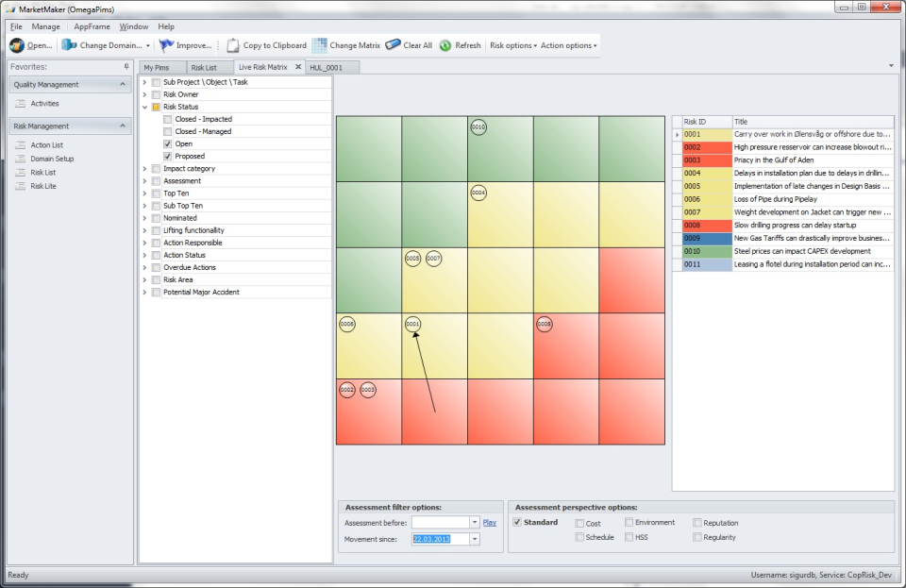This screenshot has height=588, width=906.
Task: Click the Copy to Clipboard icon
Action: click(x=232, y=45)
